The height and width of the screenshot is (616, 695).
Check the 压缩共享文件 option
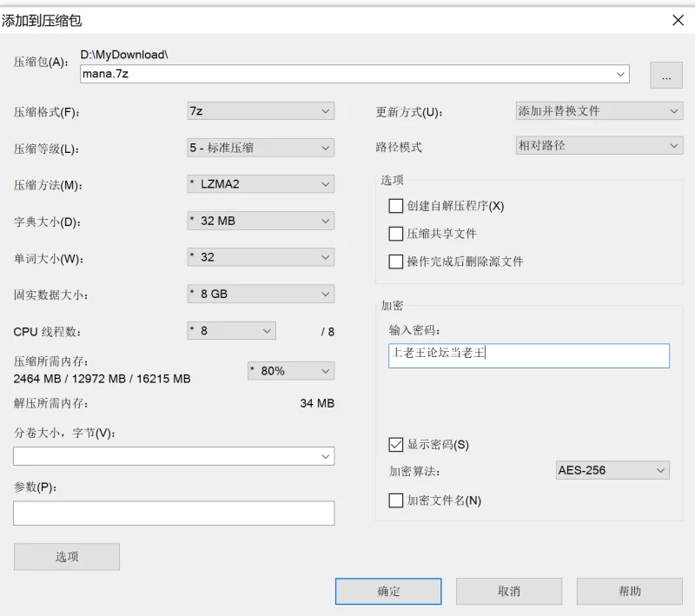pyautogui.click(x=396, y=234)
